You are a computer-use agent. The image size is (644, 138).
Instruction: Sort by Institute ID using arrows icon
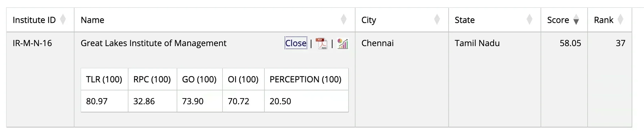pos(63,20)
